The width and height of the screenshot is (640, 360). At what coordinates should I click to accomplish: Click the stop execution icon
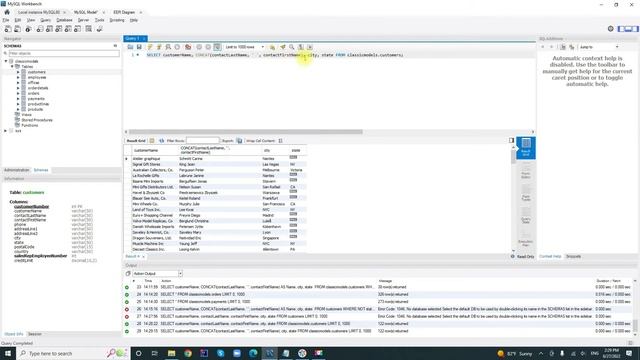177,47
